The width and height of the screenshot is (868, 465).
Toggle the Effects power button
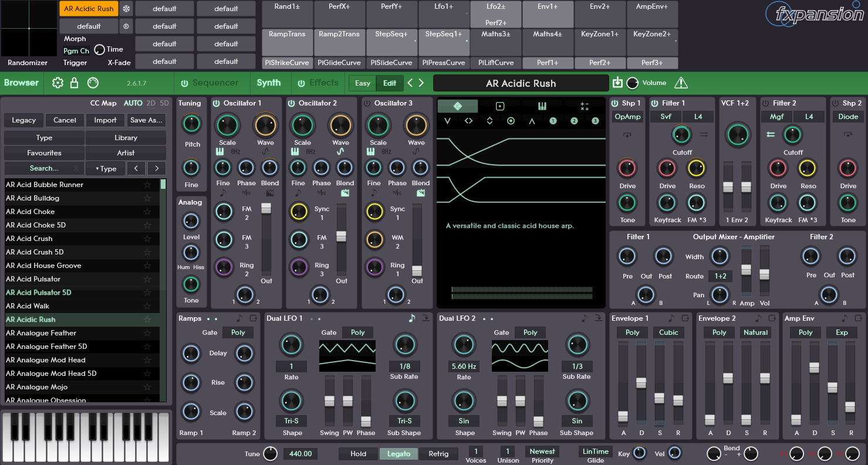point(302,83)
